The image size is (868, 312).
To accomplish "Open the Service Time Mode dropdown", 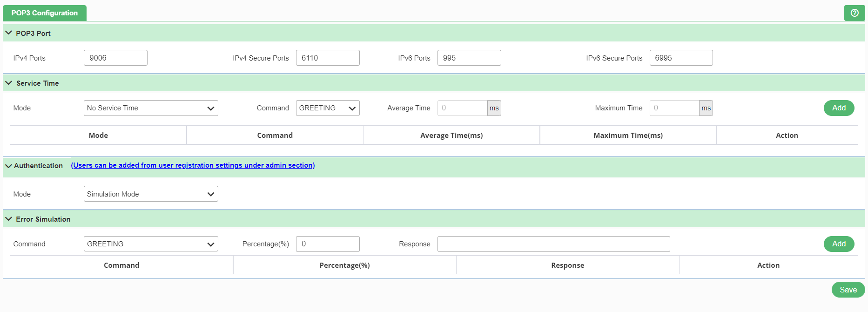I will (151, 108).
